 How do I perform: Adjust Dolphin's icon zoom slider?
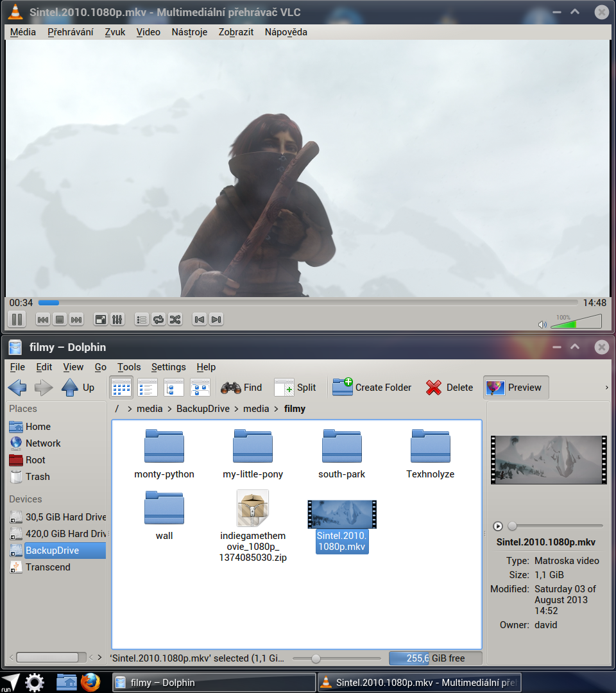pos(336,658)
